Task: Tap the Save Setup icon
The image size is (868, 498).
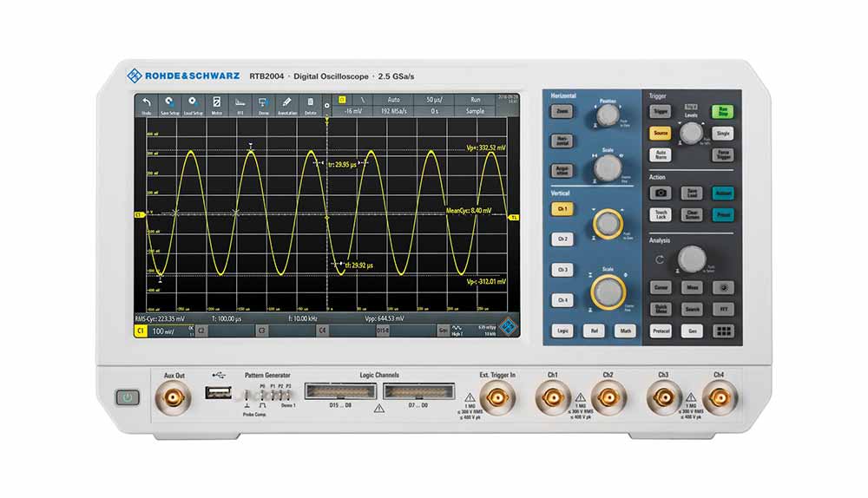Action: click(x=169, y=104)
